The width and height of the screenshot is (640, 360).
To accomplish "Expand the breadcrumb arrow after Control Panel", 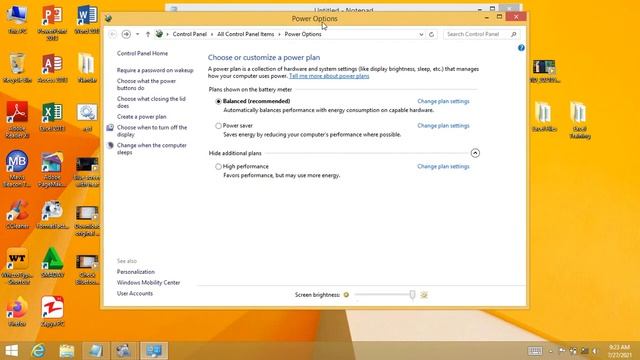I will tap(212, 34).
